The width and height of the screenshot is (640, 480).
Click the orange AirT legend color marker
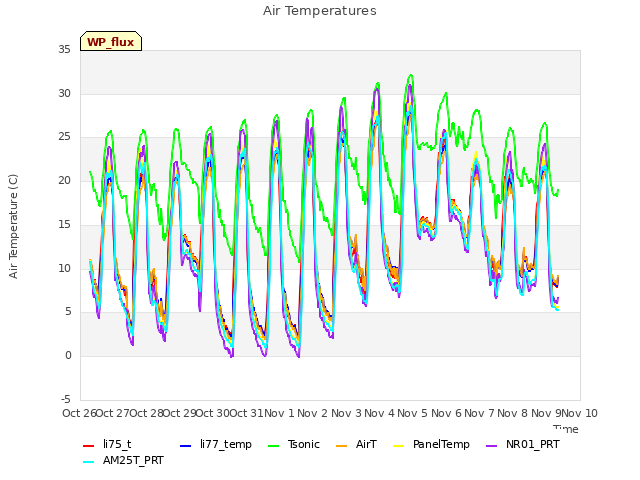pos(341,445)
